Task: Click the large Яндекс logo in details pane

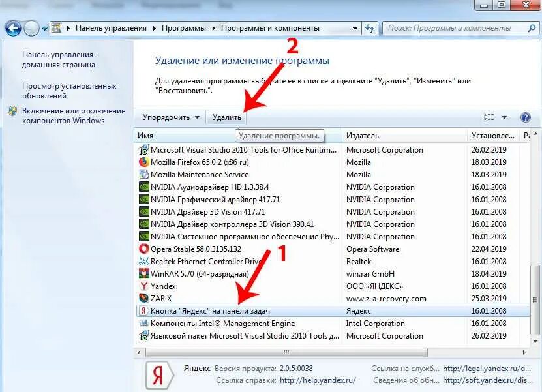Action: (159, 376)
